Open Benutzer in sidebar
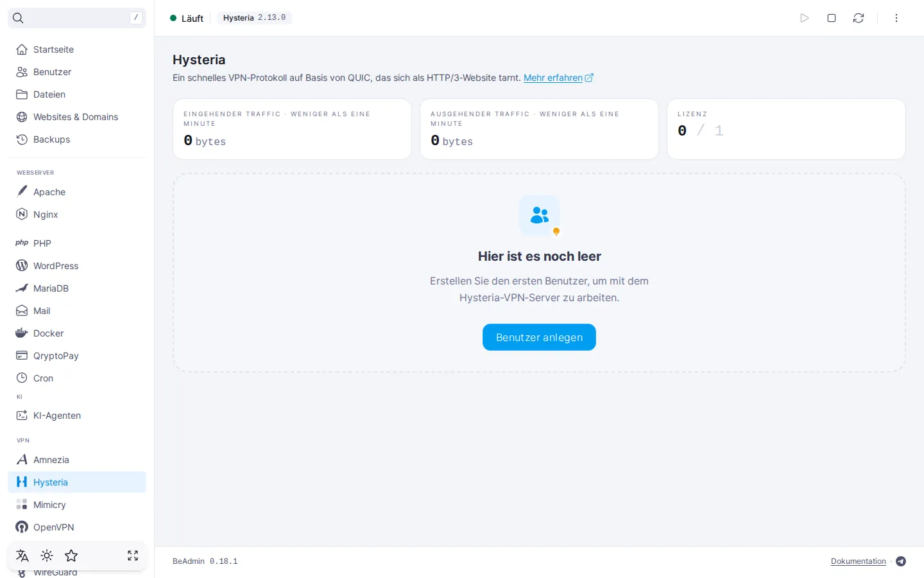924x578 pixels. [77, 72]
